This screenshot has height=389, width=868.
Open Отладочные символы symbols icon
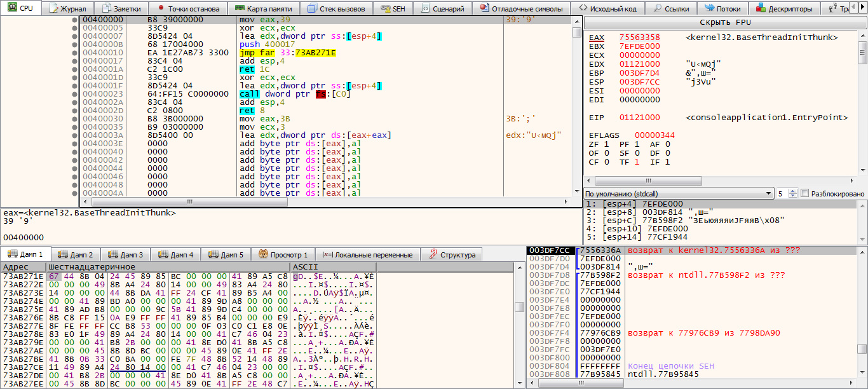[x=485, y=9]
